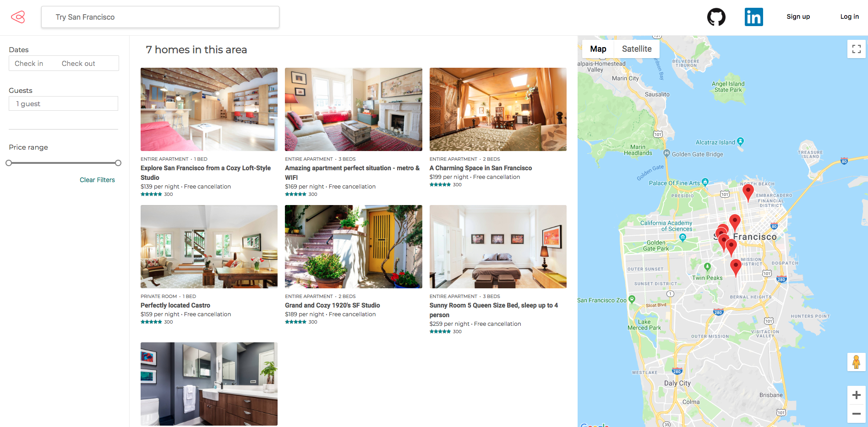
Task: Click the right price range slider handle
Action: pos(118,163)
